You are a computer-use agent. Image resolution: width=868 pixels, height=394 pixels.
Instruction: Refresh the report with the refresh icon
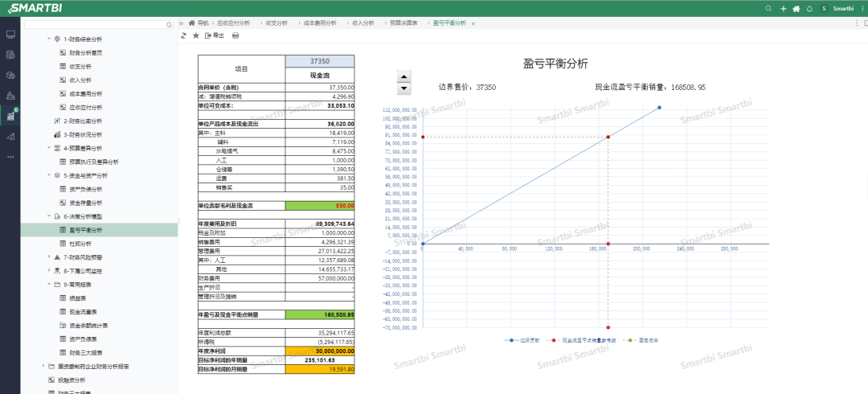click(x=184, y=35)
